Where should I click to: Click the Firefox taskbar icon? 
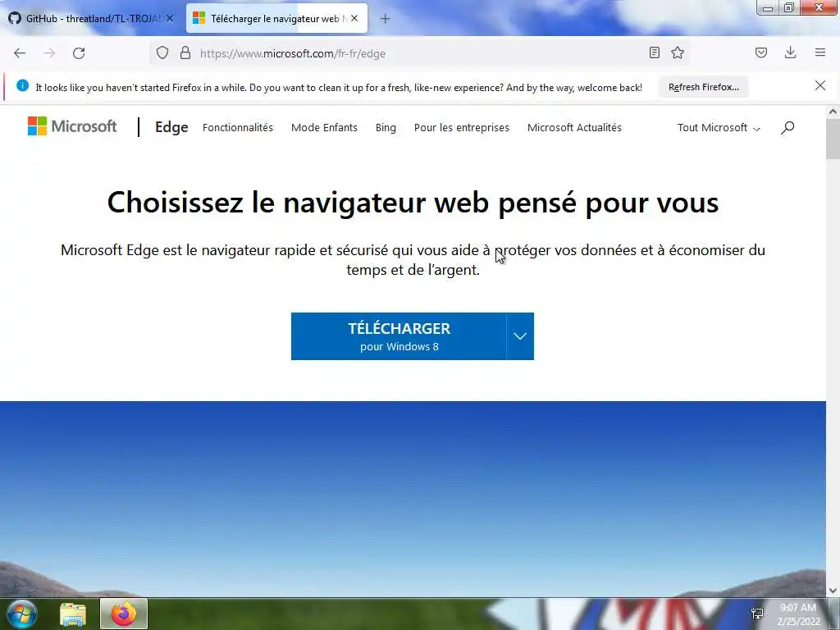coord(124,614)
